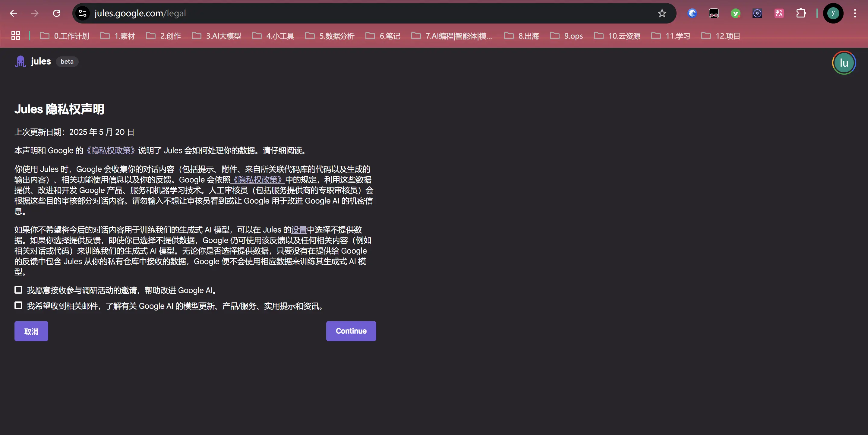The width and height of the screenshot is (868, 435).
Task: Open the Extensions puzzle piece menu
Action: pyautogui.click(x=801, y=13)
